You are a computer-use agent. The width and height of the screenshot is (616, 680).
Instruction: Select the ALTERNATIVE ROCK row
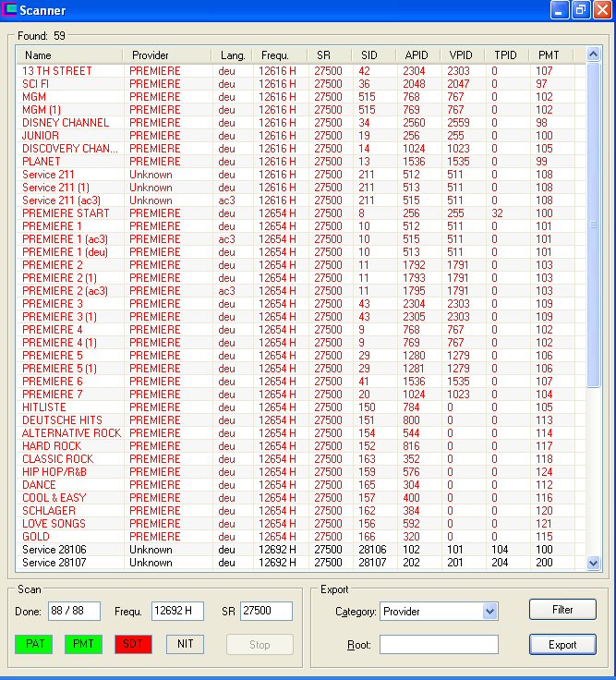[301, 433]
